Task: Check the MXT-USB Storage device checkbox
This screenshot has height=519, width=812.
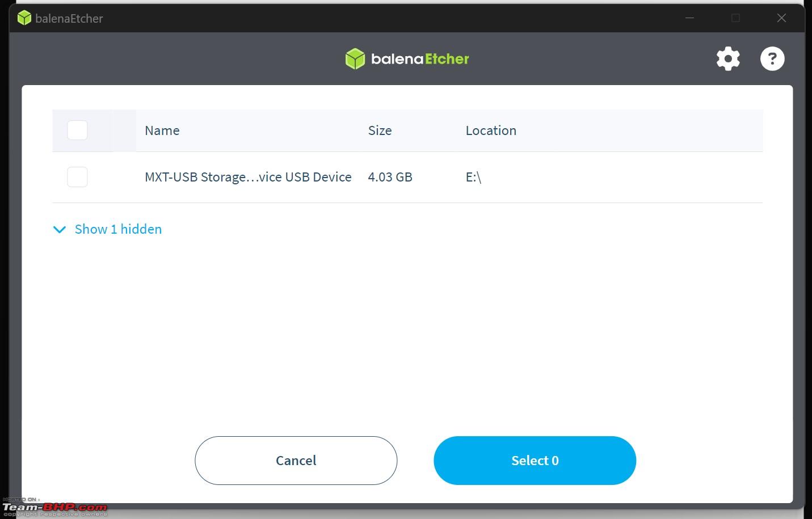Action: tap(77, 177)
